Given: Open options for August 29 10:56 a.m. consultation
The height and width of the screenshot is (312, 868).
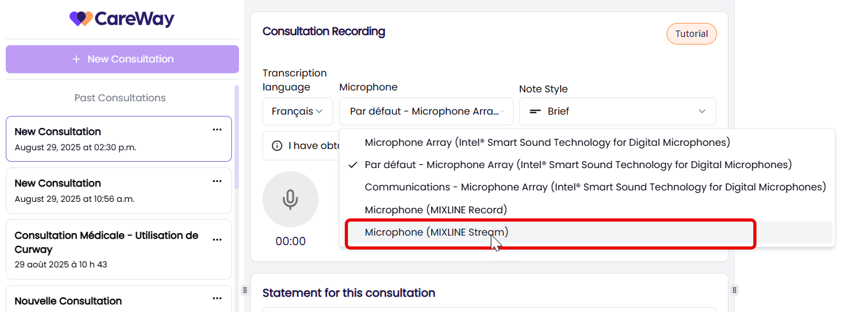Looking at the screenshot, I should [x=217, y=181].
